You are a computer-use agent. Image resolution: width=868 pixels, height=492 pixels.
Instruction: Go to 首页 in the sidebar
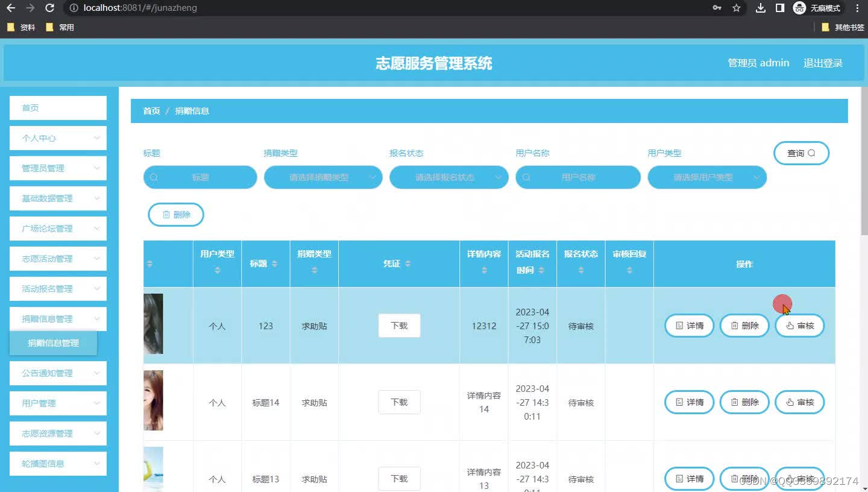tap(58, 108)
